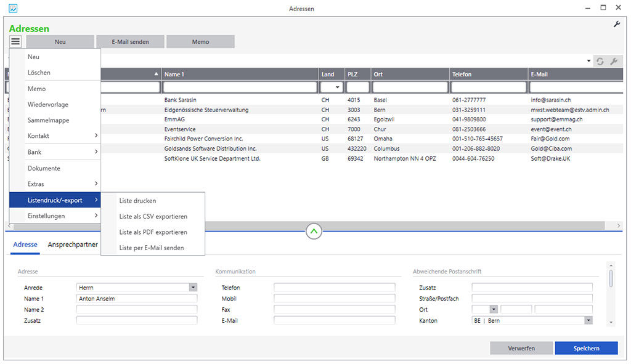
Task: Sort by the Ort column header
Action: (x=410, y=74)
